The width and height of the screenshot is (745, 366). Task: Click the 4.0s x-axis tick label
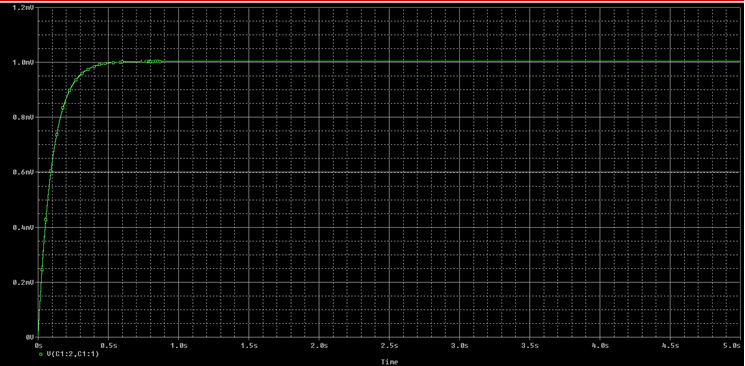pyautogui.click(x=600, y=346)
